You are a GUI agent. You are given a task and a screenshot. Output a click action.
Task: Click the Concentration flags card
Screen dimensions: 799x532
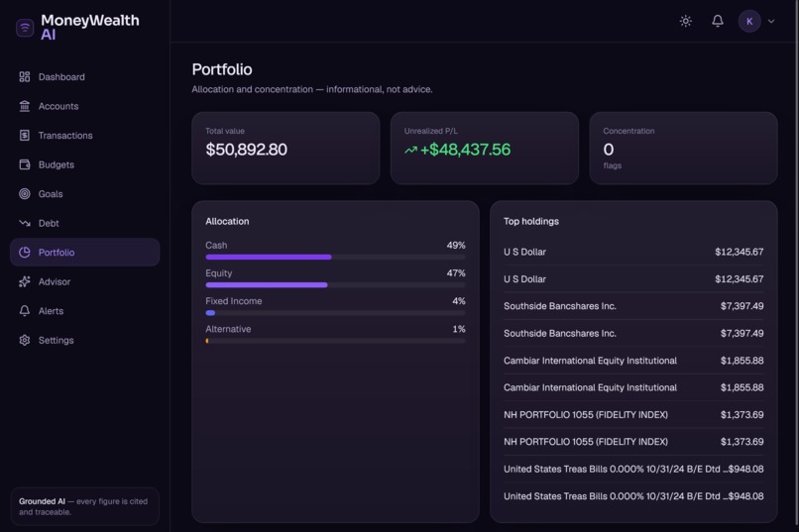[683, 149]
